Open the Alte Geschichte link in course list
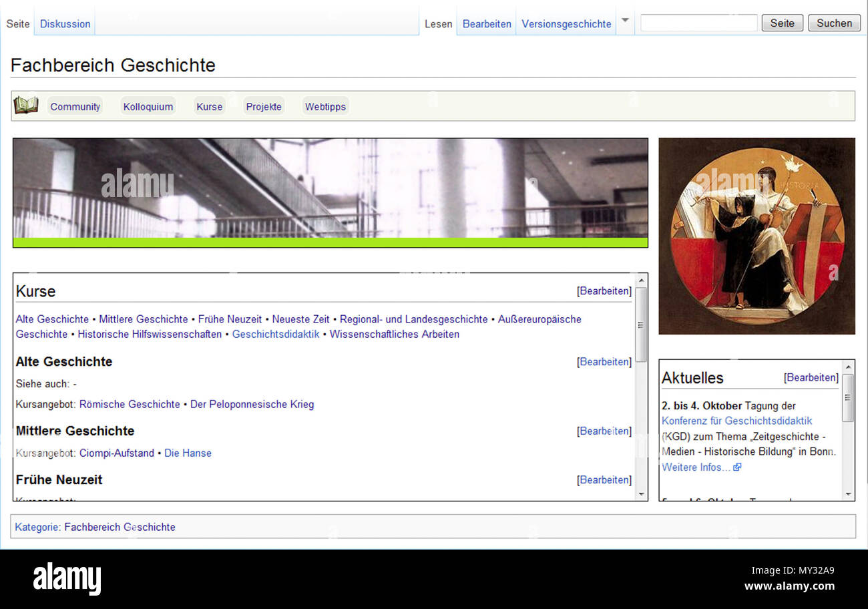This screenshot has width=868, height=609. pyautogui.click(x=52, y=319)
